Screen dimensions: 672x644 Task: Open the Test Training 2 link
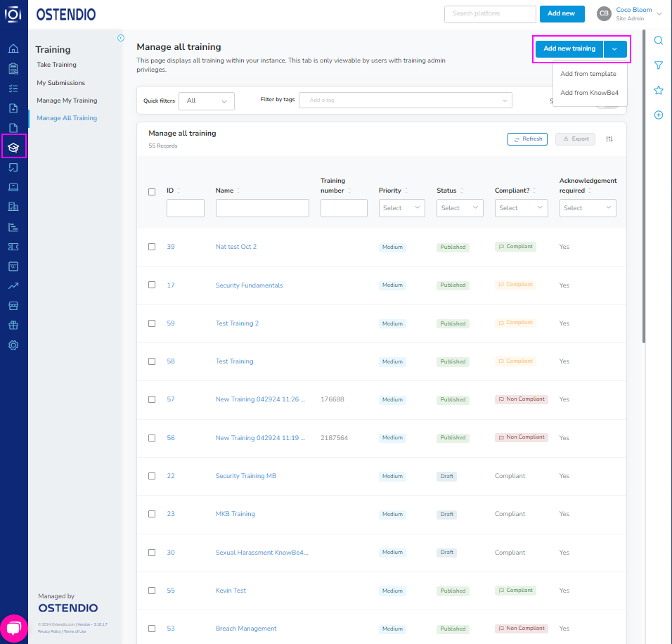click(x=237, y=323)
